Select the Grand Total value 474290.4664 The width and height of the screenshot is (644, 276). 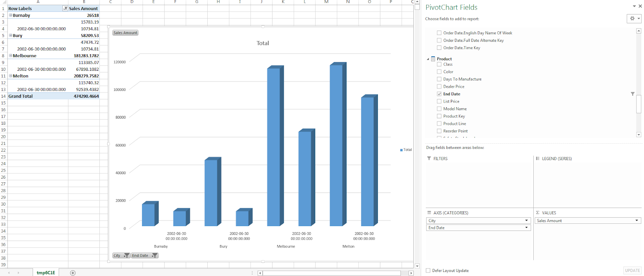[x=84, y=96]
